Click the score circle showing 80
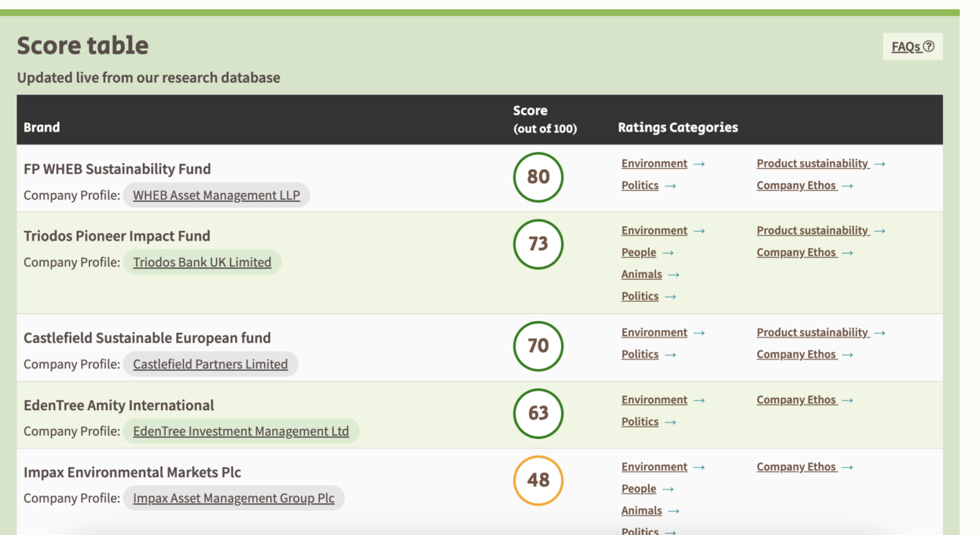This screenshot has height=535, width=980. click(538, 177)
